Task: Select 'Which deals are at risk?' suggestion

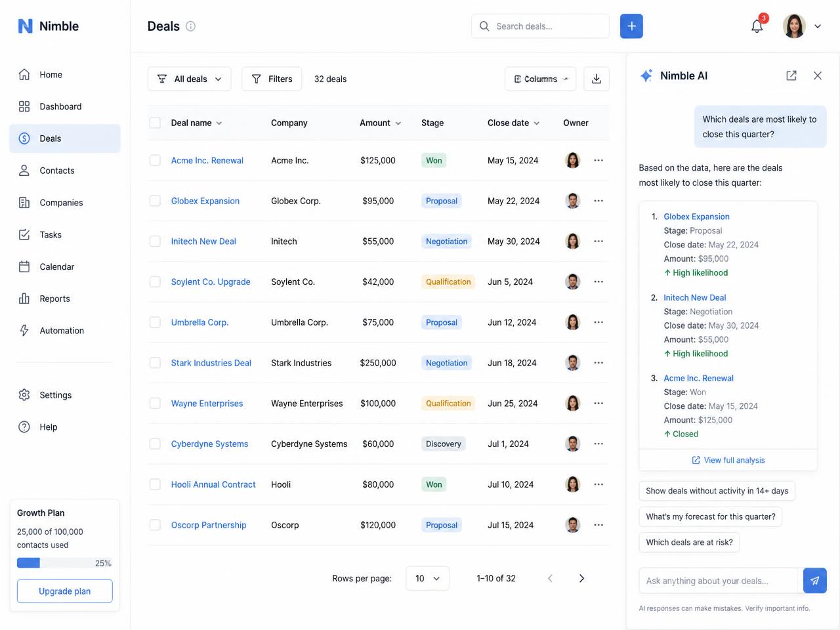Action: [689, 542]
